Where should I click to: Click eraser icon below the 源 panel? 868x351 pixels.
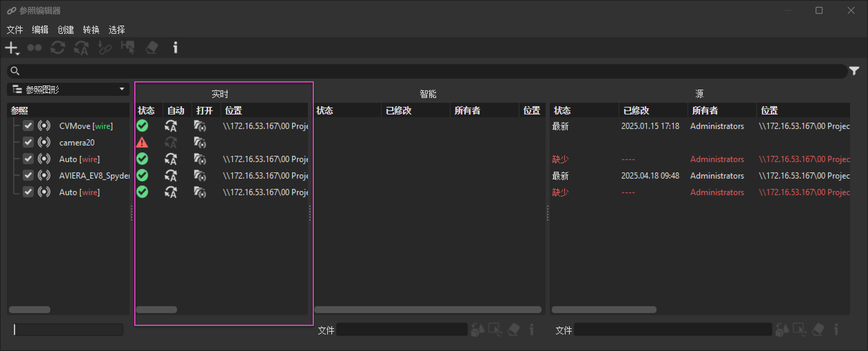(818, 330)
